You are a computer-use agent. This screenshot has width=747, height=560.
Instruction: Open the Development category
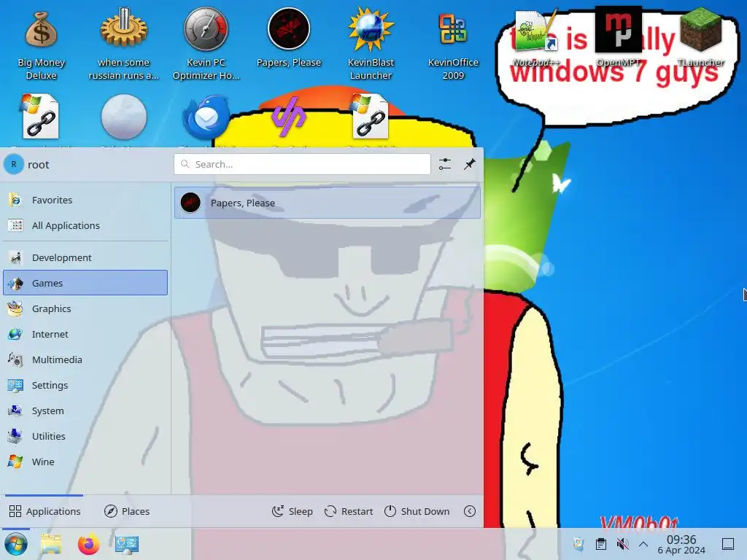coord(86,257)
